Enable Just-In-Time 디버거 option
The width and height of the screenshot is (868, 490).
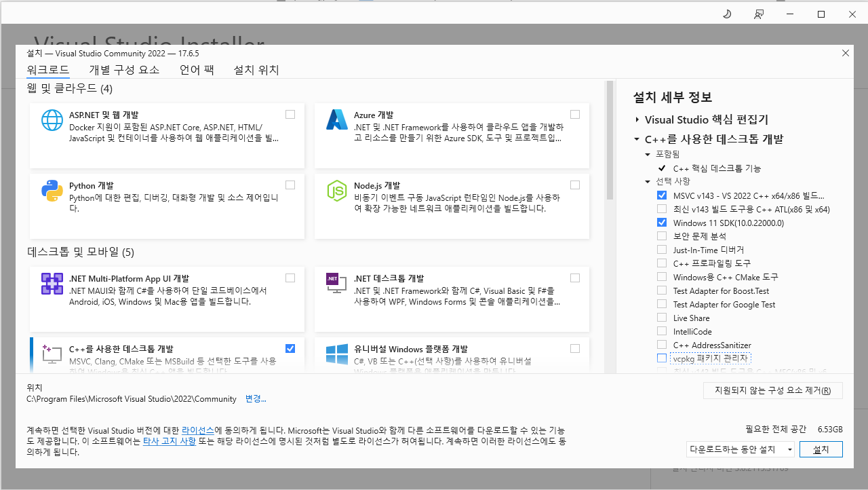pyautogui.click(x=662, y=250)
